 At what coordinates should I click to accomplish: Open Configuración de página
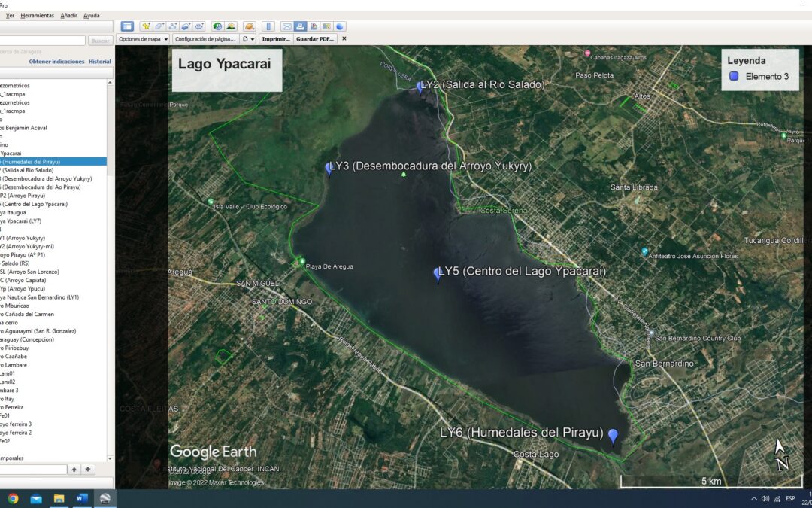tap(205, 39)
